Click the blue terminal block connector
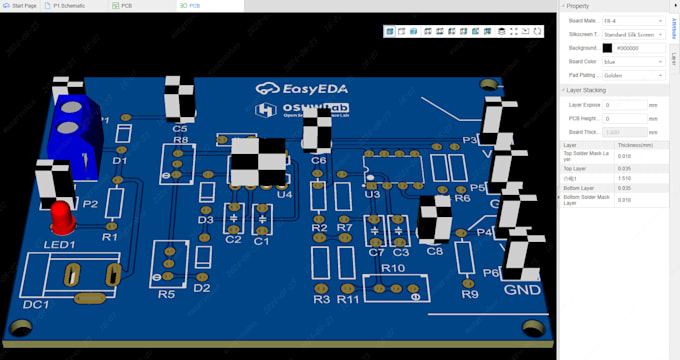The width and height of the screenshot is (680, 360). [76, 137]
